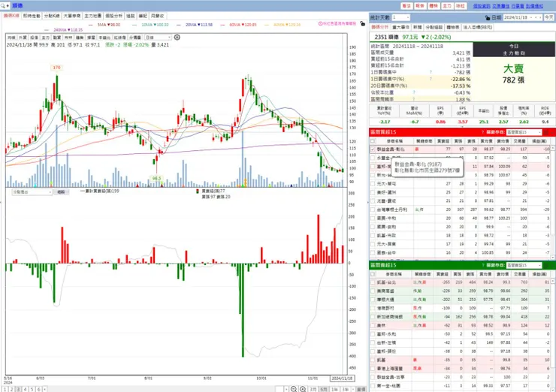Switch to the 即時走勢 tab
556x392 pixels.
coord(32,16)
